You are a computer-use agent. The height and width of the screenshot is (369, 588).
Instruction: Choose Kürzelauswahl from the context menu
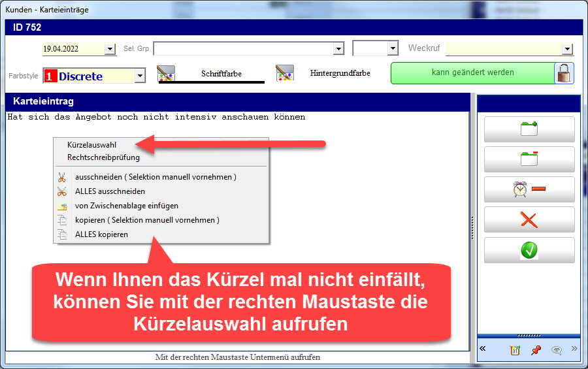click(91, 145)
